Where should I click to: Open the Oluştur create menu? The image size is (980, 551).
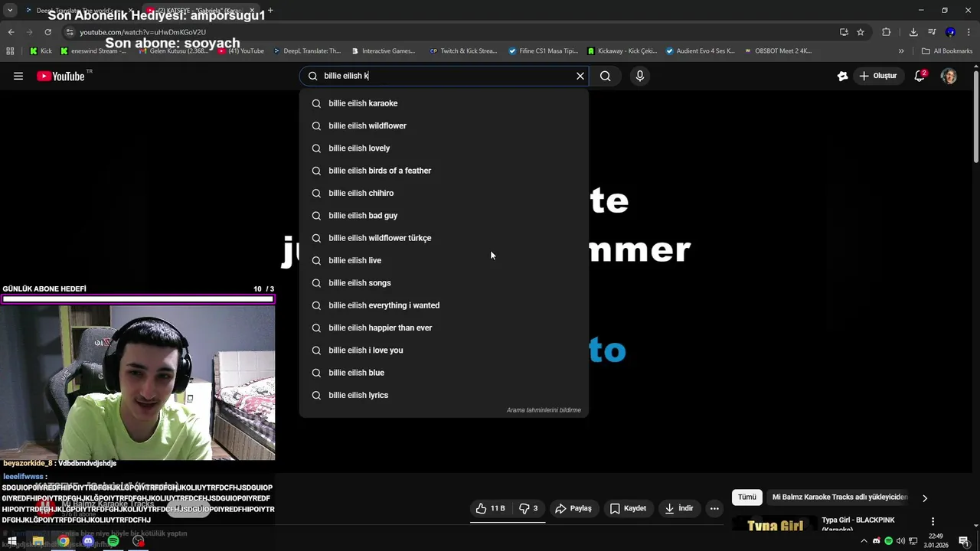(x=877, y=76)
